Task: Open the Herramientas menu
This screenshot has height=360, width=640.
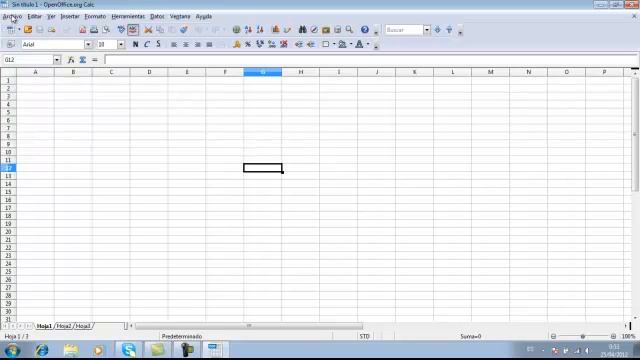Action: [x=128, y=16]
